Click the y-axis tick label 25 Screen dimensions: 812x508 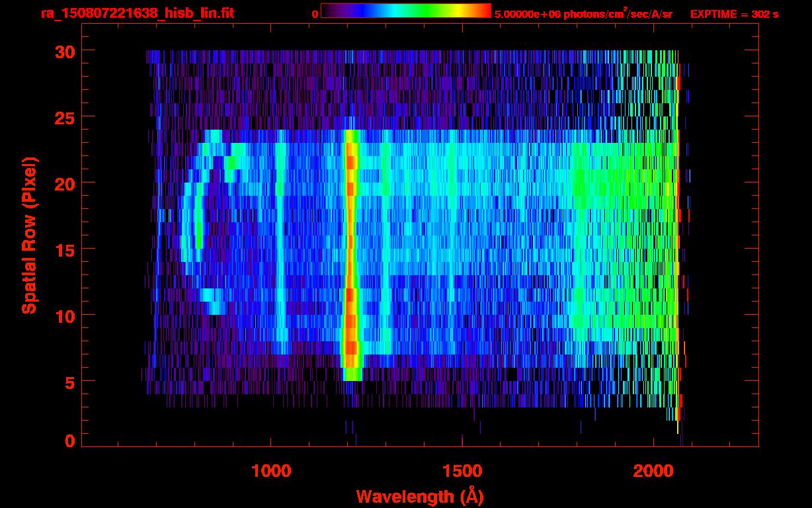(65, 117)
